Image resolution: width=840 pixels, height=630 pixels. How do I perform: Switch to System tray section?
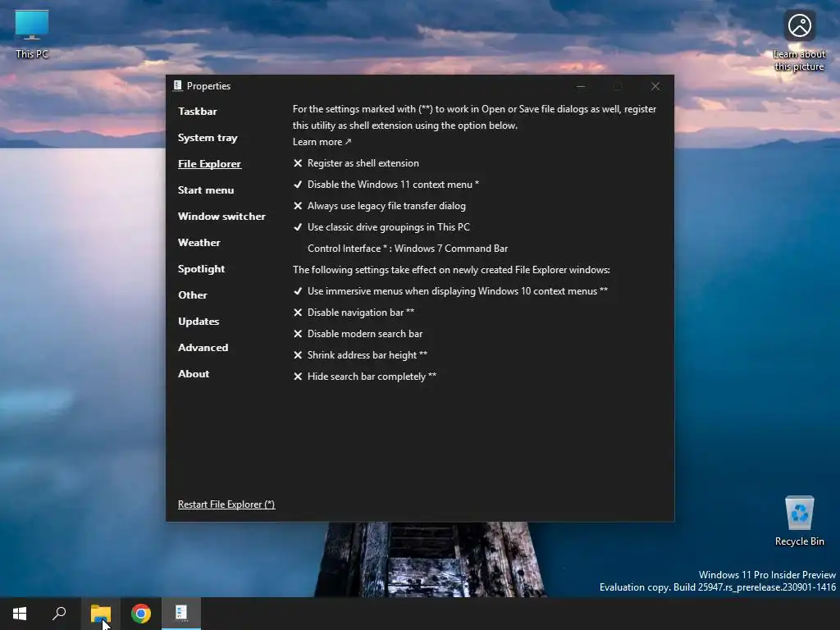click(208, 138)
